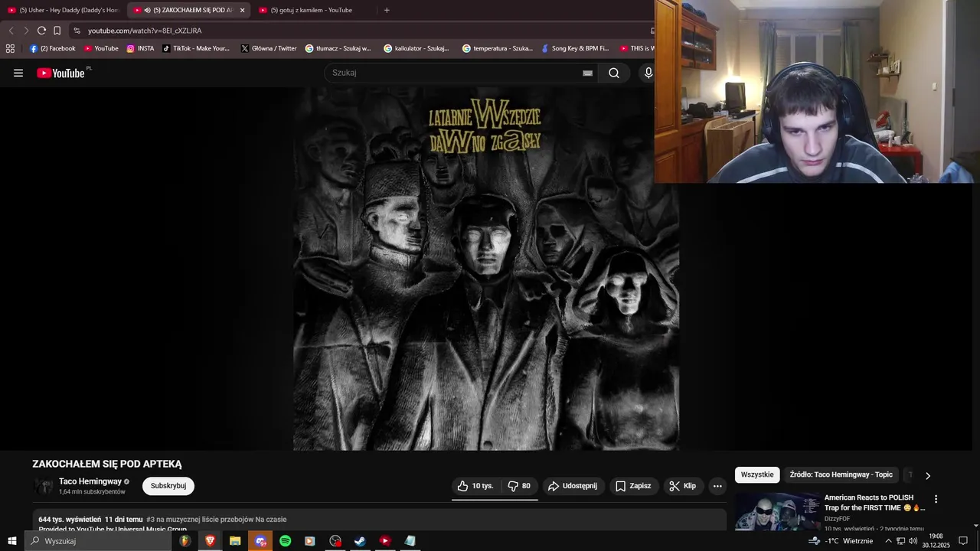The height and width of the screenshot is (551, 980).
Task: Show hidden system tray icons chevron
Action: pos(888,541)
